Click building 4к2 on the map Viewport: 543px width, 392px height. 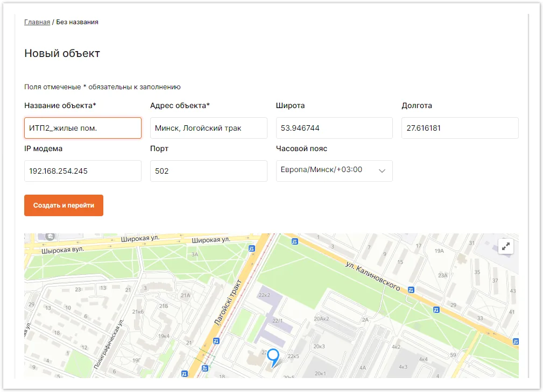click(396, 347)
